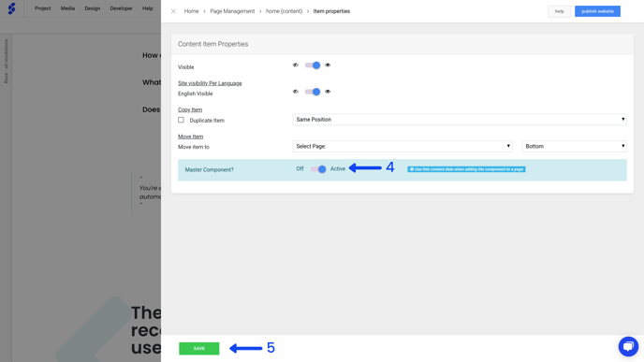Toggle the Visible switch
Image resolution: width=644 pixels, height=362 pixels.
click(313, 65)
